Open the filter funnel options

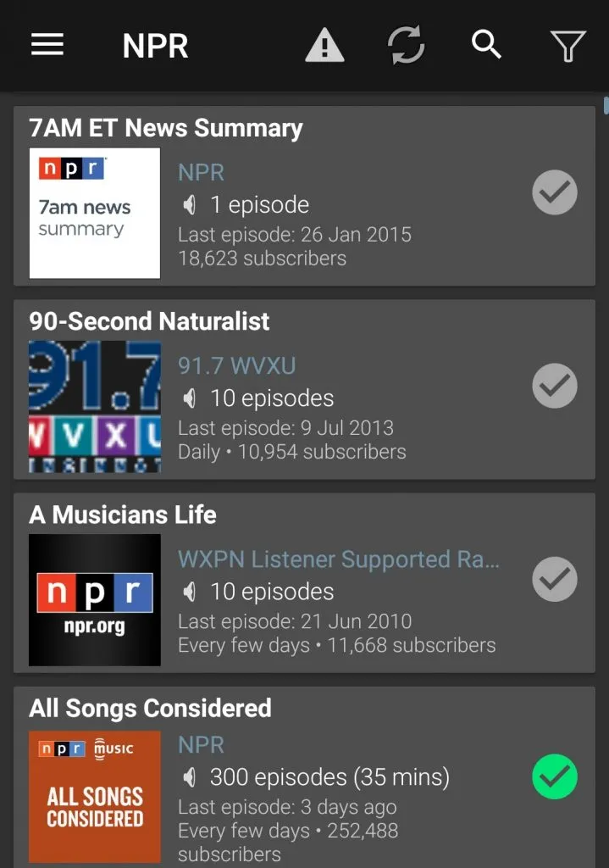[567, 45]
